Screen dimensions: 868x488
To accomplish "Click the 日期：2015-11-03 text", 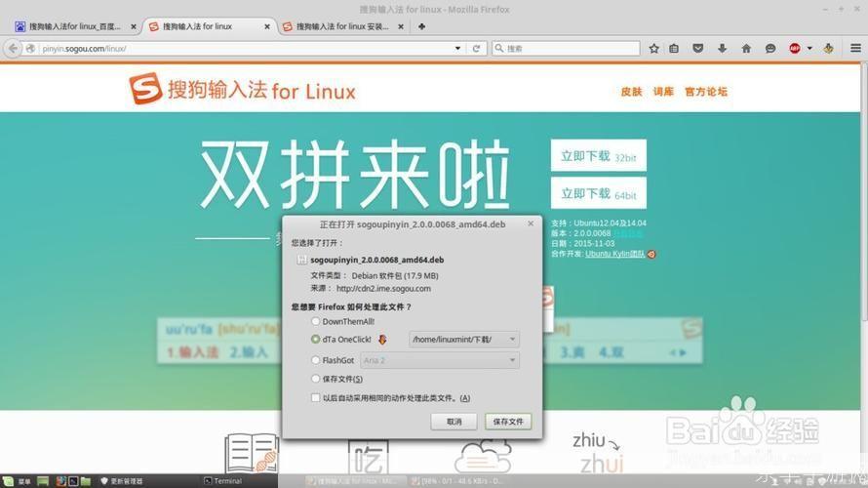I will [583, 244].
